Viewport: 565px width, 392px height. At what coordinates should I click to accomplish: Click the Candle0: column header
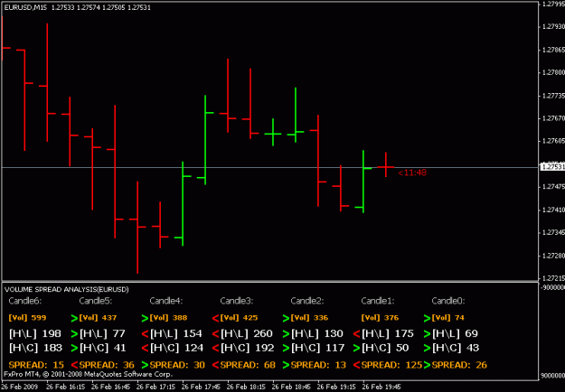[448, 301]
